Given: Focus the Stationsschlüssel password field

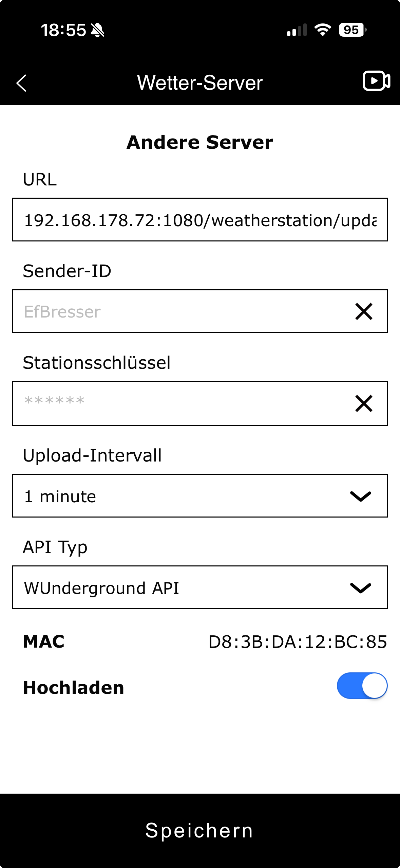Looking at the screenshot, I should point(180,403).
